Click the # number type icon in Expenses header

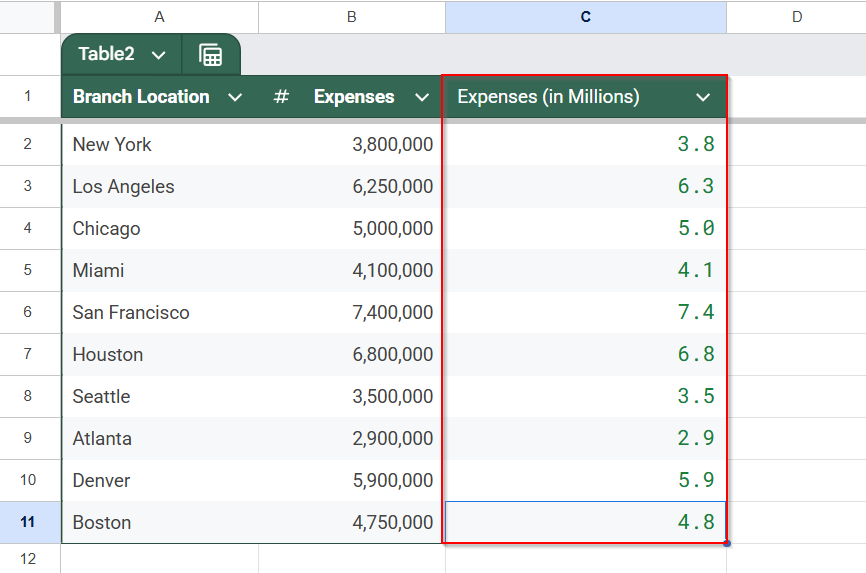pyautogui.click(x=281, y=97)
